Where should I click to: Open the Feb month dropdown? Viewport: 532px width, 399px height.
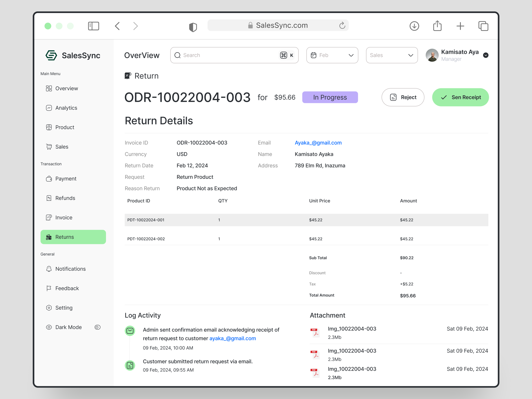[332, 55]
